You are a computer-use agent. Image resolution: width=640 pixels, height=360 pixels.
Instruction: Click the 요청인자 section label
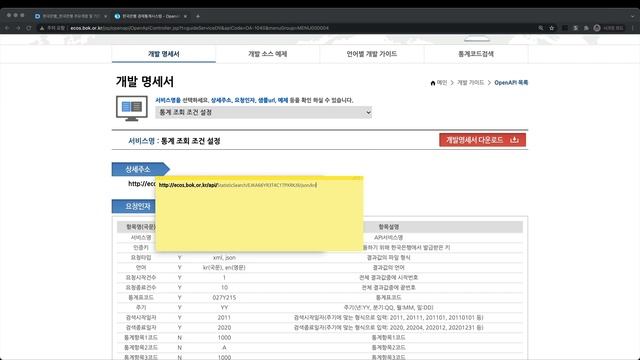tap(133, 207)
